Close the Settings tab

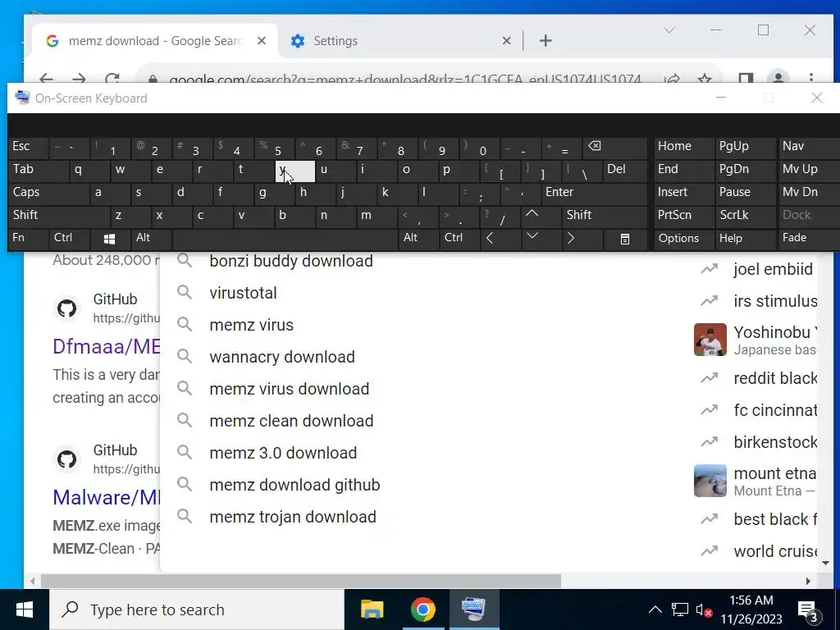click(x=506, y=41)
